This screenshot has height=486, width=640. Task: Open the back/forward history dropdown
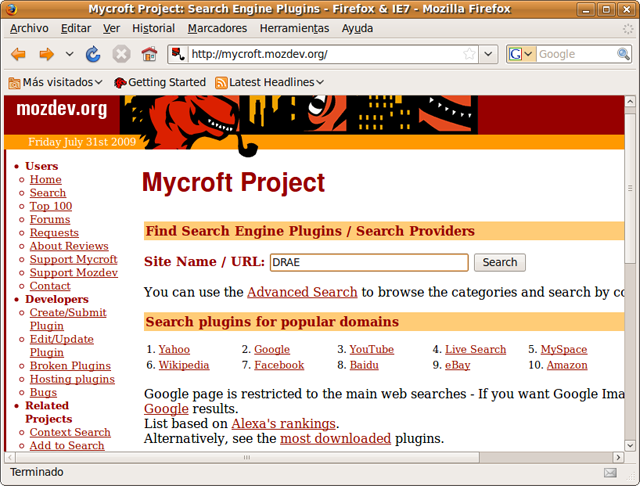tap(69, 54)
